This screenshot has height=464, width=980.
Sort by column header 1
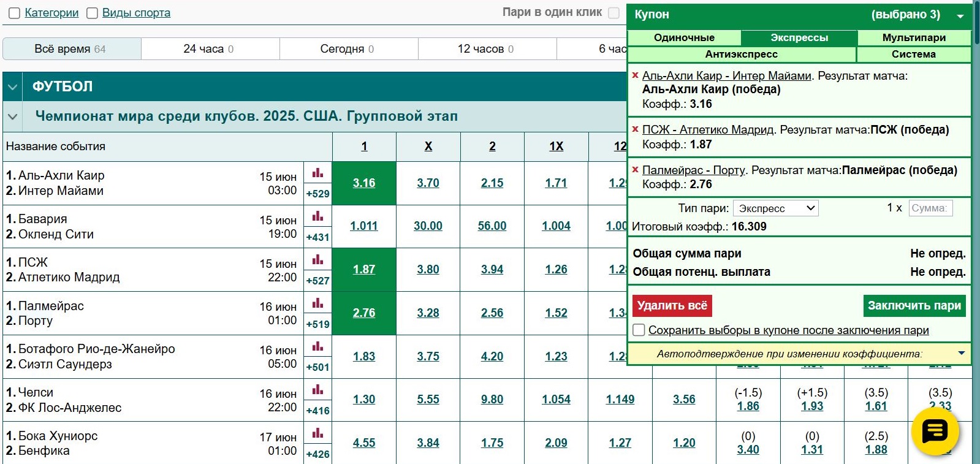364,146
